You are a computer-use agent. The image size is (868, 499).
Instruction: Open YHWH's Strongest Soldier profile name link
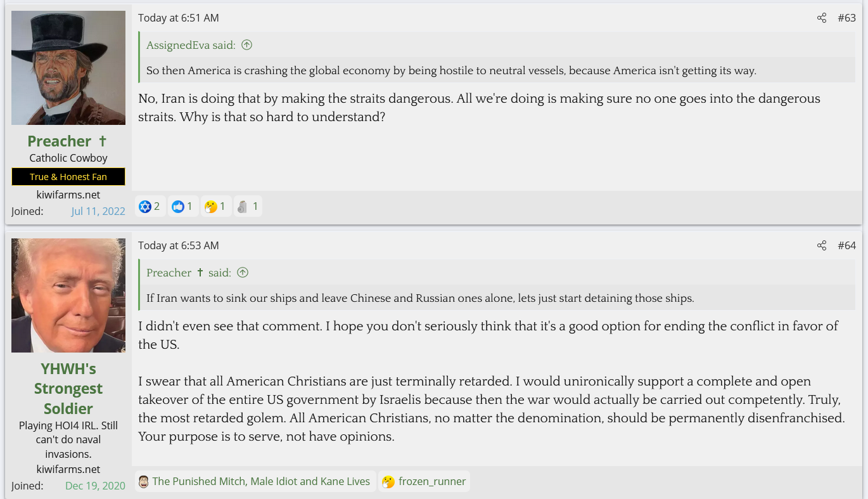coord(68,388)
